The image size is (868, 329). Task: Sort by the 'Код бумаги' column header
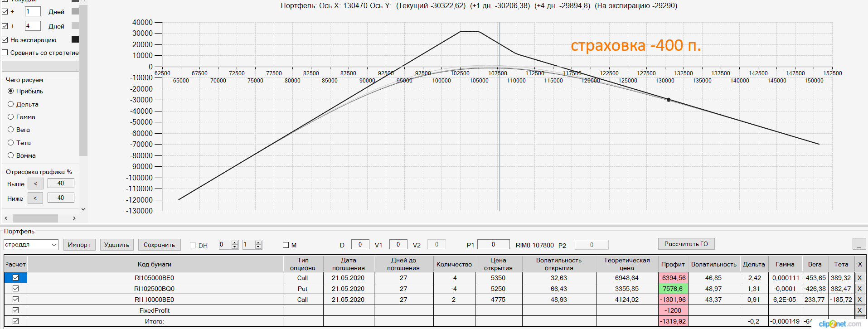[x=155, y=264]
